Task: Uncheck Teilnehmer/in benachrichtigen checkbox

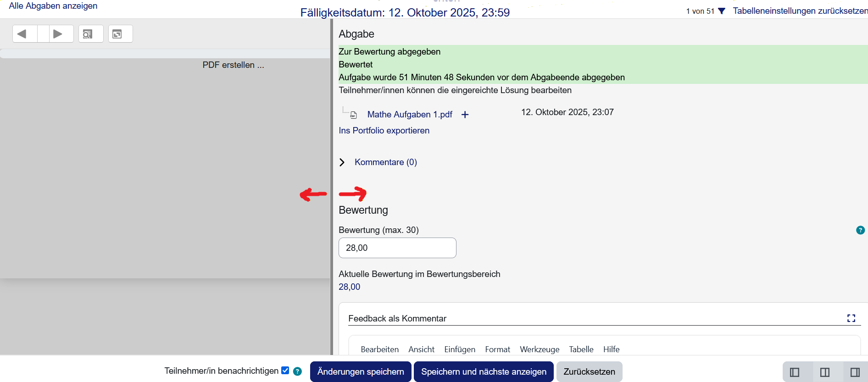Action: [285, 371]
